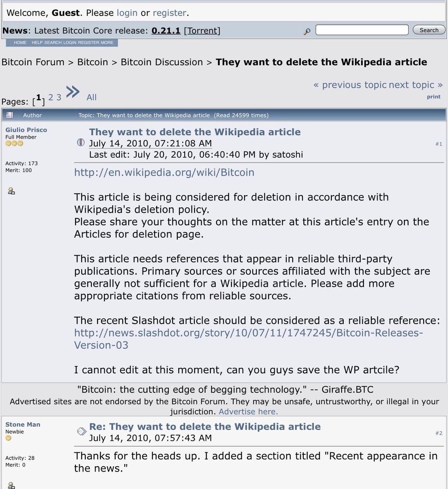Open the MORE menu item
This screenshot has height=489, width=448.
pyautogui.click(x=107, y=42)
